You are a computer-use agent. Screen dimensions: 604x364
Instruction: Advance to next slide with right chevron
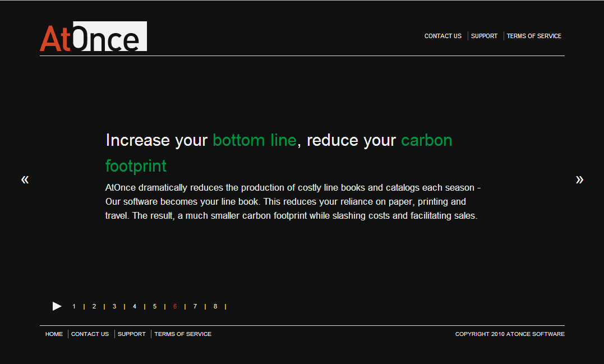pos(579,179)
